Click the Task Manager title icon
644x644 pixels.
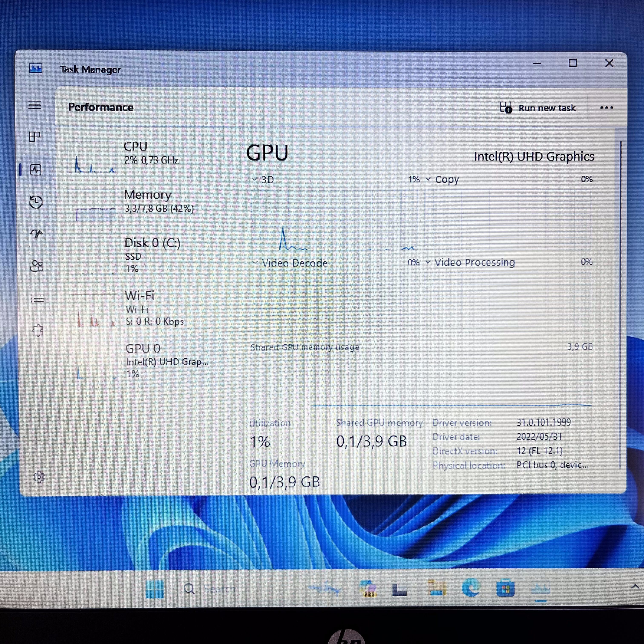coord(36,68)
